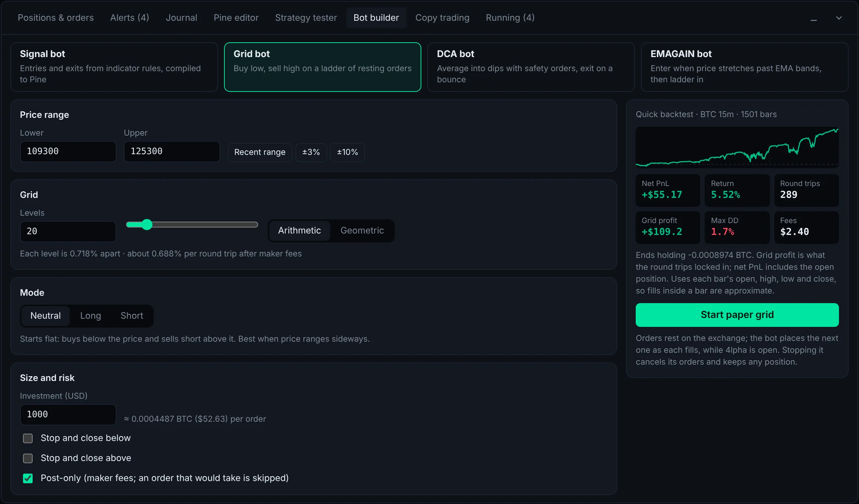Open the Positions & orders tab
This screenshot has width=859, height=504.
(x=56, y=18)
